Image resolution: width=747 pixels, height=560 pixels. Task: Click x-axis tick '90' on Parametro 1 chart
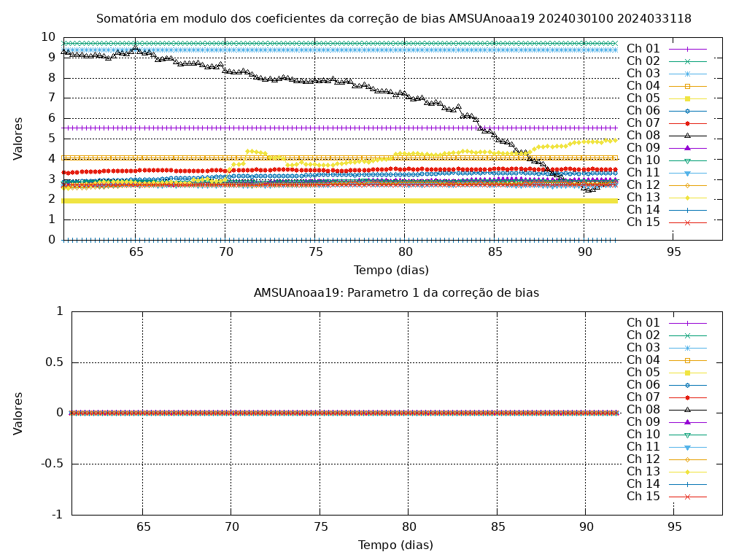[586, 526]
